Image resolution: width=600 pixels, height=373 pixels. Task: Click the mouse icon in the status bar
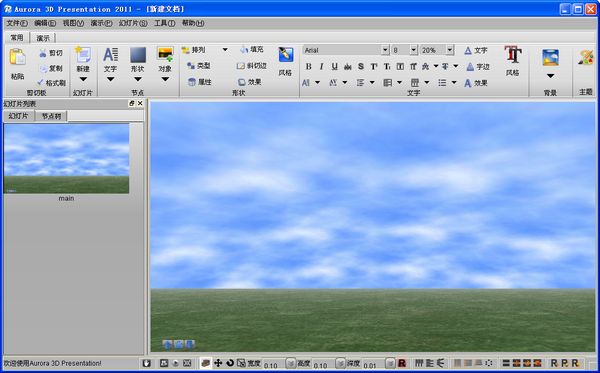coord(146,363)
